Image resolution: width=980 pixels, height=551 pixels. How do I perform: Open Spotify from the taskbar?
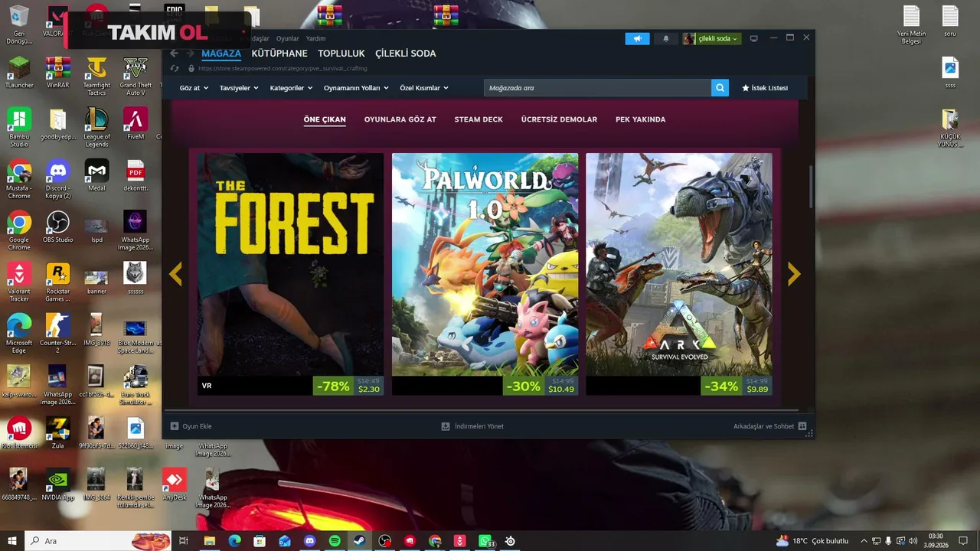(335, 541)
